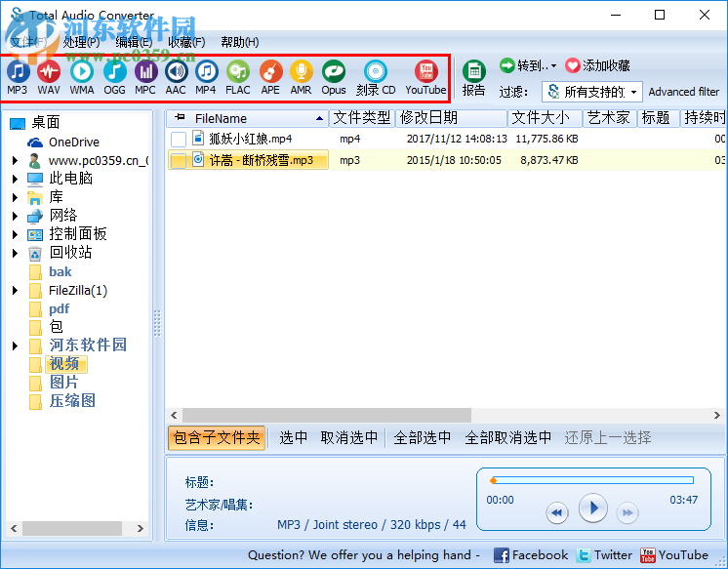The image size is (728, 569).
Task: Expand the www.pc0359.cn user node
Action: click(15, 161)
